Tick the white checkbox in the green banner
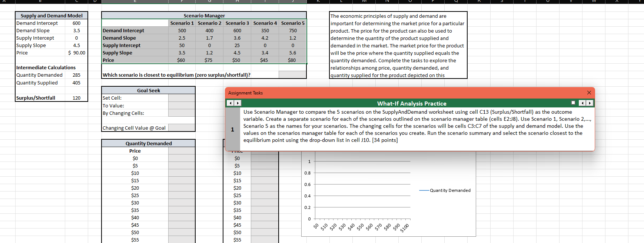This screenshot has width=644, height=243. tap(573, 103)
